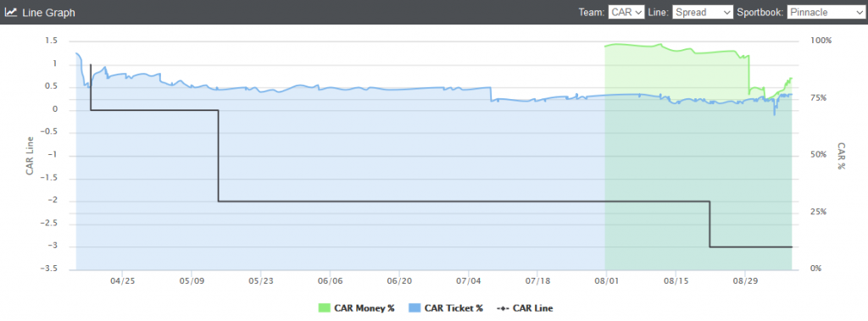The height and width of the screenshot is (321, 868).
Task: Click the CAR Line y-axis title
Action: (x=29, y=156)
